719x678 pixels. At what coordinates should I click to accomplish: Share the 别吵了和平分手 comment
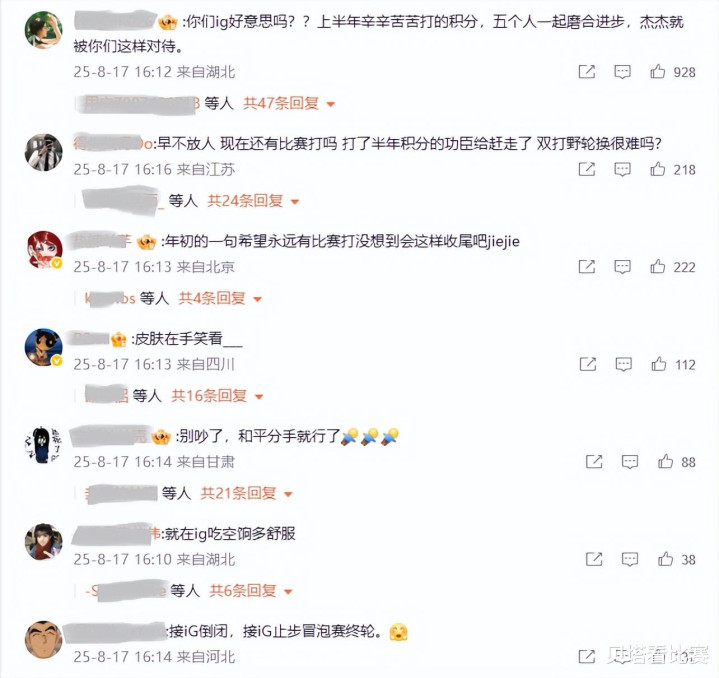(x=594, y=461)
